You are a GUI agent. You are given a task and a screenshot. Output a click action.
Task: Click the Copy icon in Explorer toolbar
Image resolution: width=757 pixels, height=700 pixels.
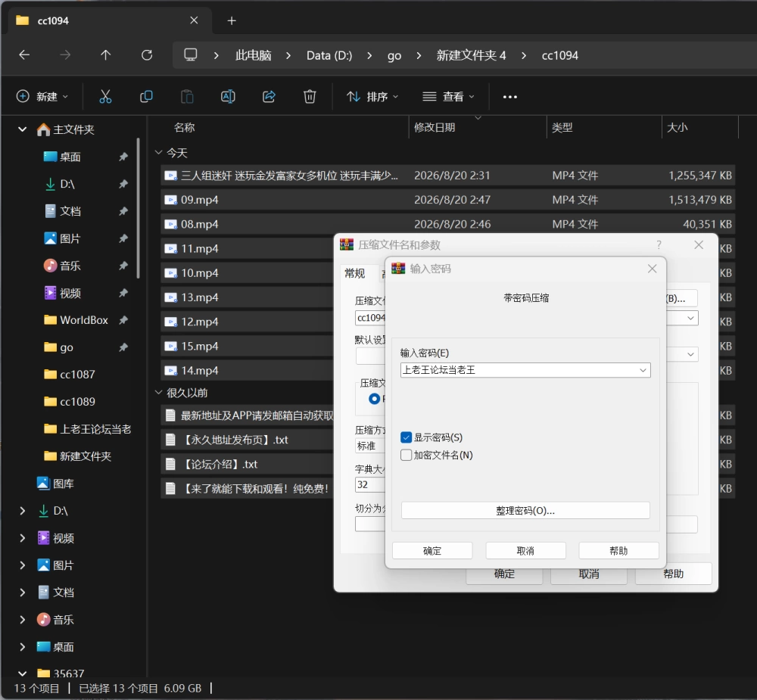(x=146, y=97)
